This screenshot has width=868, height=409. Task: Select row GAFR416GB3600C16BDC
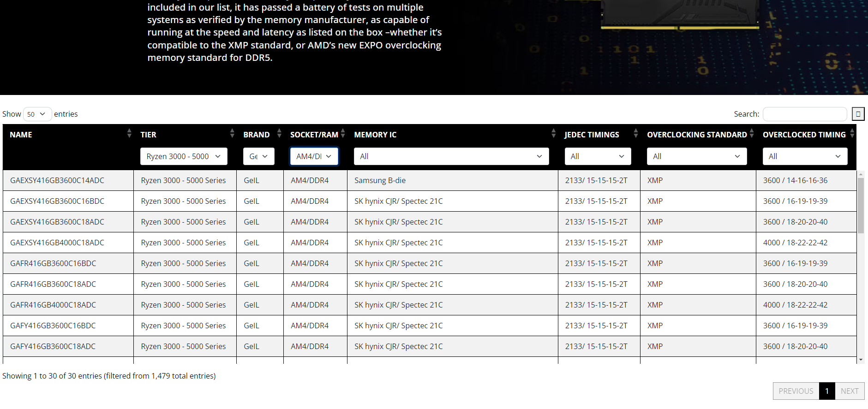(430, 263)
